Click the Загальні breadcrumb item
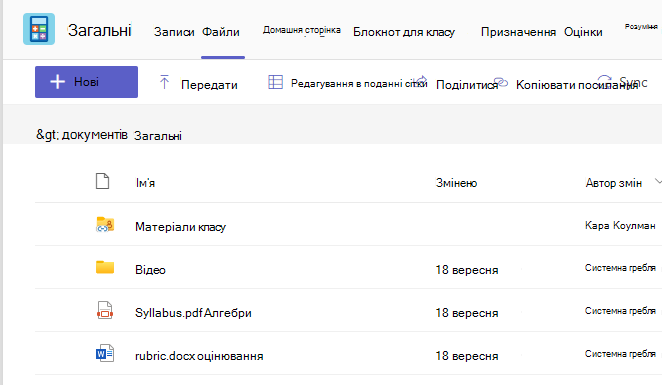This screenshot has width=662, height=385. point(158,136)
